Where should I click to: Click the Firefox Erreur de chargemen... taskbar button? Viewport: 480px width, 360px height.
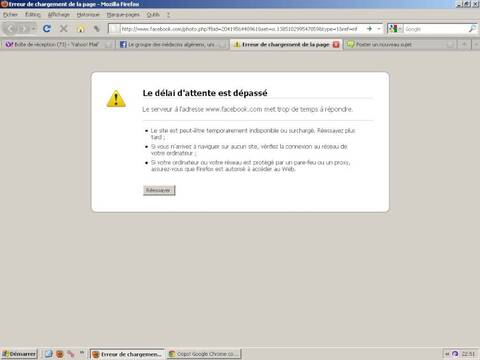point(128,354)
